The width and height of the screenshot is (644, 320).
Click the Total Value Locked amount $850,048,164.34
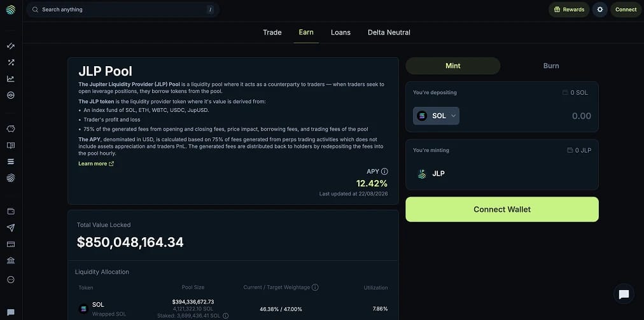point(130,242)
